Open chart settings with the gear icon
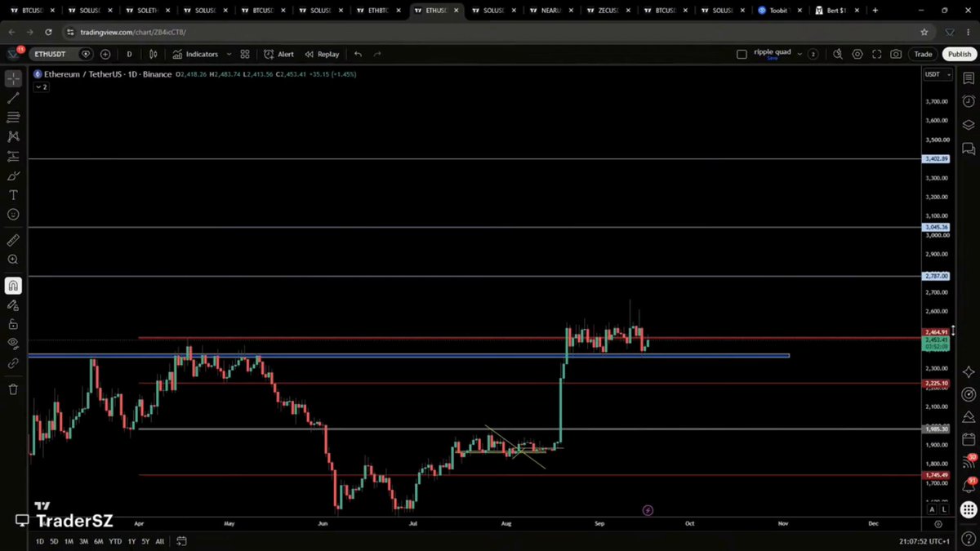 pyautogui.click(x=857, y=54)
